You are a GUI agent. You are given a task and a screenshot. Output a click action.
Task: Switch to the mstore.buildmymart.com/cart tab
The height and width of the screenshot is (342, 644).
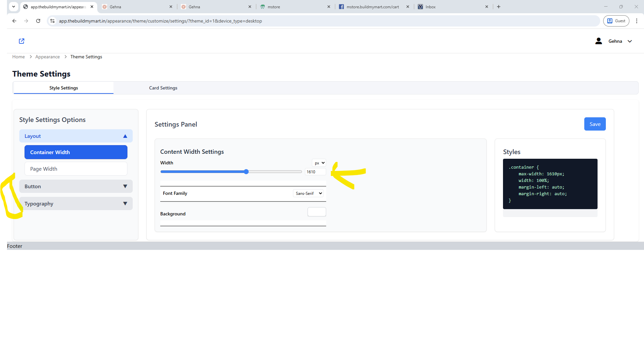(x=374, y=7)
